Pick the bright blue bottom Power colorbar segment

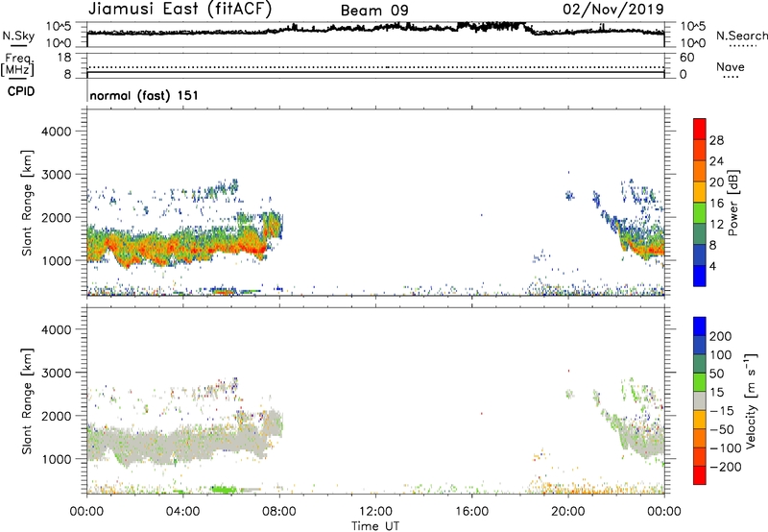(x=700, y=277)
